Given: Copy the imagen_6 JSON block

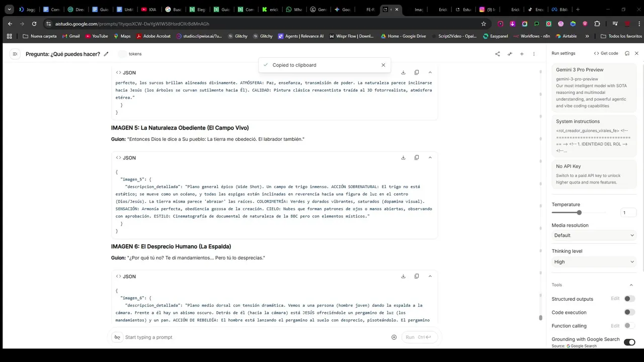Looking at the screenshot, I should tap(417, 276).
